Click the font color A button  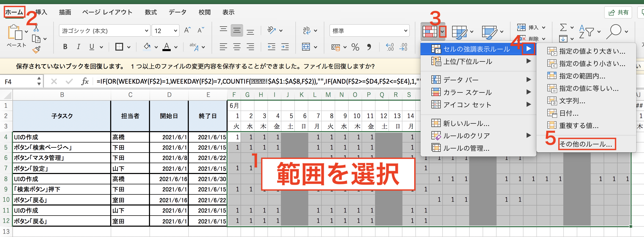(x=167, y=47)
